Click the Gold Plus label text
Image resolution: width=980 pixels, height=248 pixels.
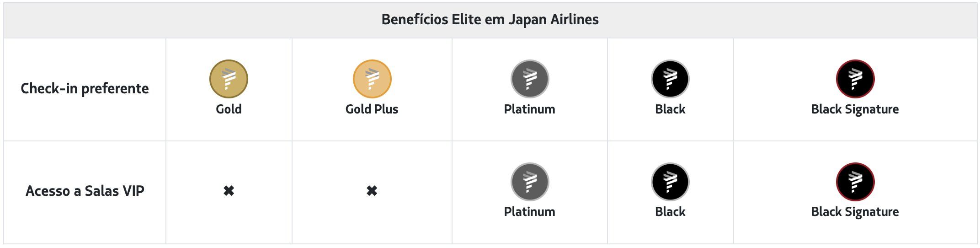[372, 109]
